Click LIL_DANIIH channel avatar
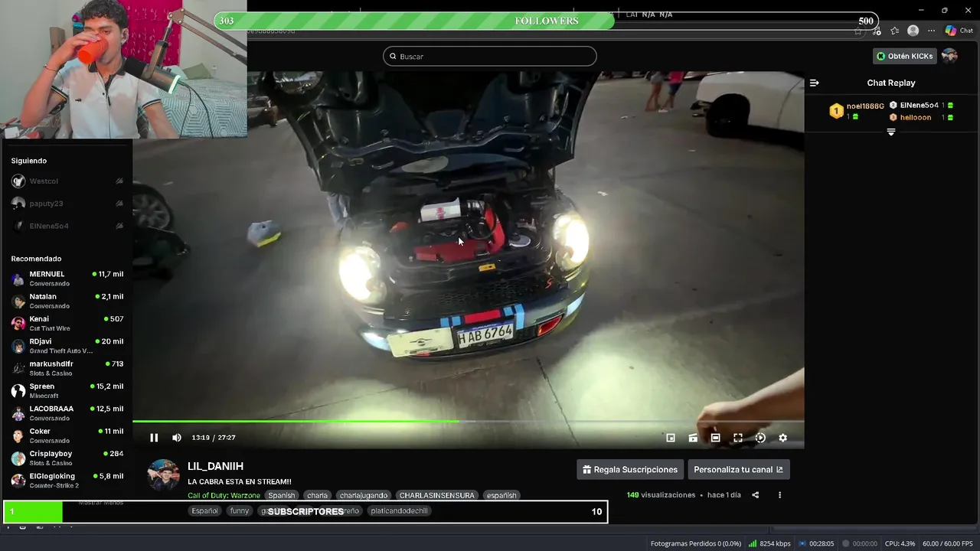Image resolution: width=980 pixels, height=551 pixels. tap(163, 475)
